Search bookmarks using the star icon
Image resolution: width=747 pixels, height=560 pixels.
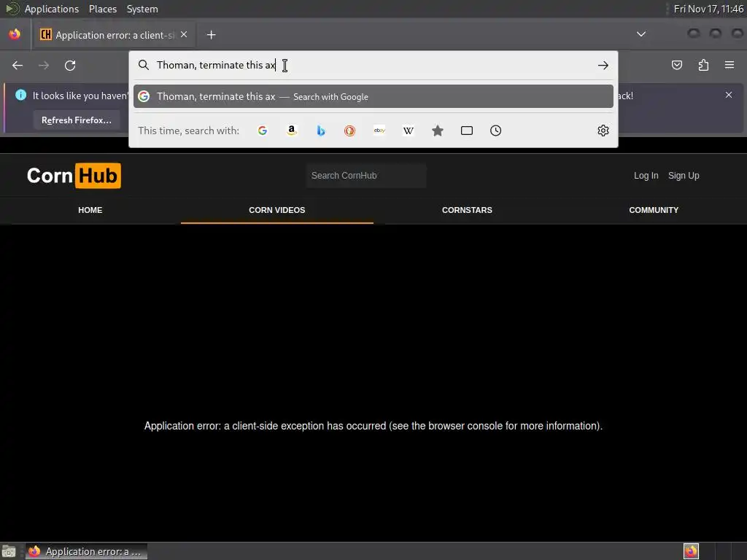click(x=438, y=131)
